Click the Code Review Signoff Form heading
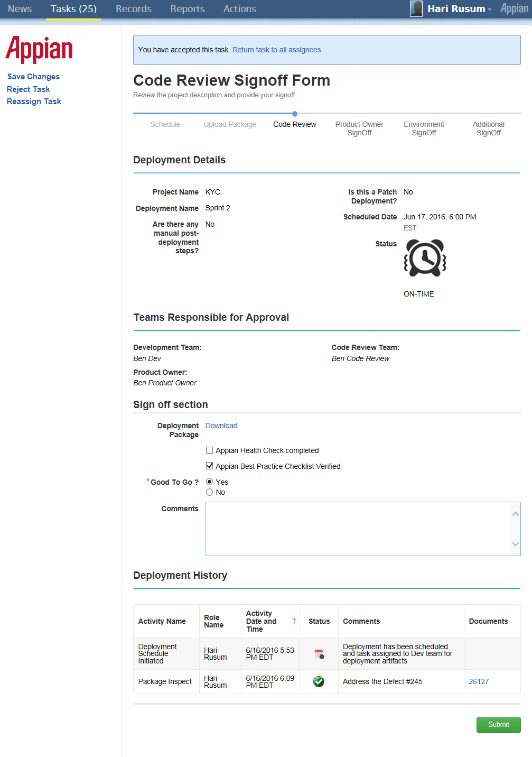Viewport: 532px width, 757px height. click(231, 80)
